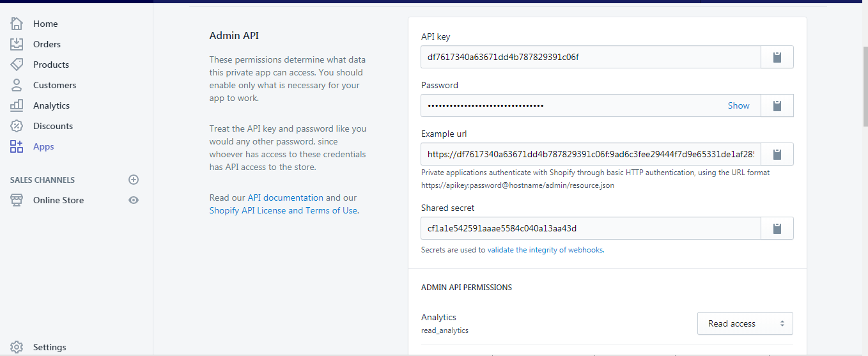Open Shopify API License and Terms link
This screenshot has width=868, height=356.
coord(283,210)
